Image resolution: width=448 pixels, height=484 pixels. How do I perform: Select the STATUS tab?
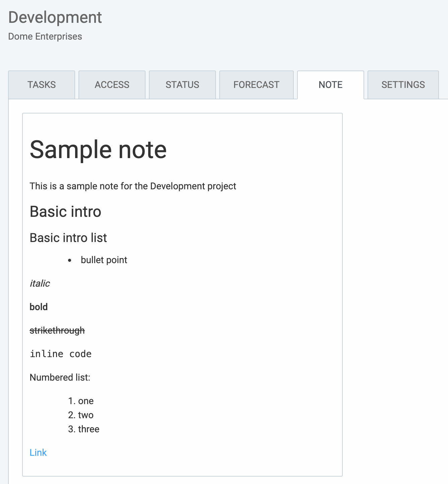(x=182, y=85)
